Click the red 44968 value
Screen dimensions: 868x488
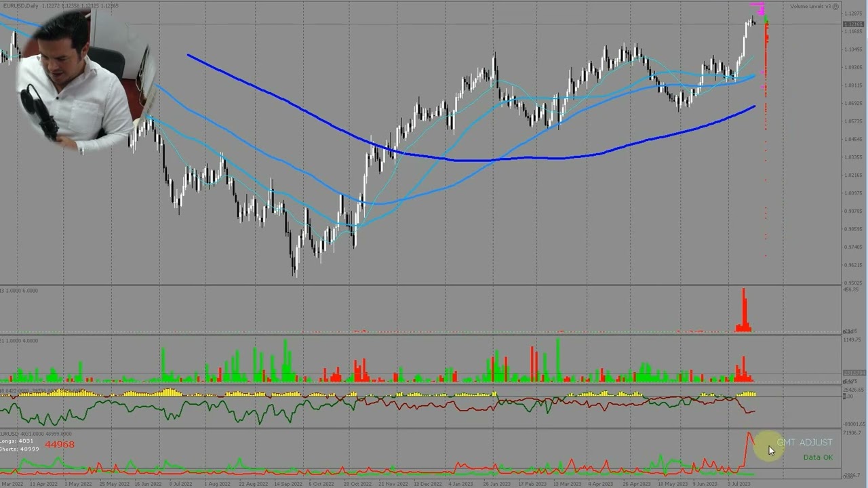[x=60, y=445]
